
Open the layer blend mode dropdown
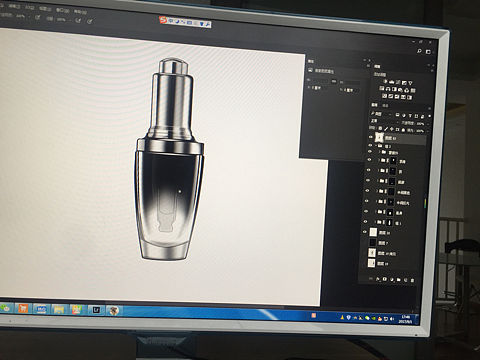[385, 121]
